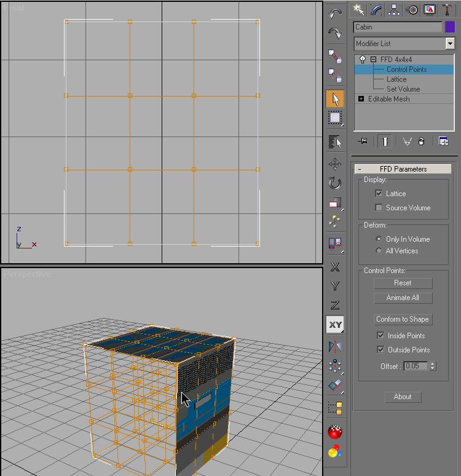Click the Select and Manipulate icon
This screenshot has height=476, width=461.
pos(335,221)
